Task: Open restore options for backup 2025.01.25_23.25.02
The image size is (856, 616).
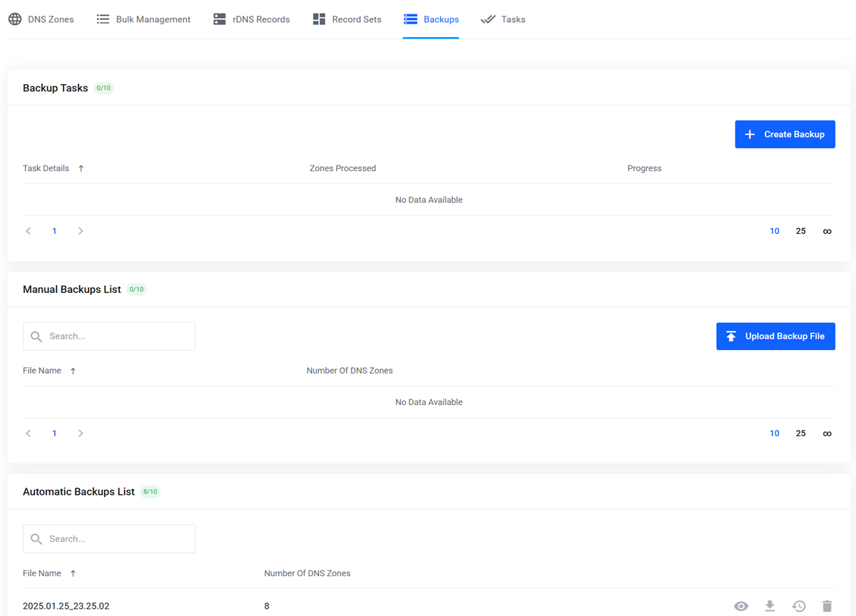Action: point(798,605)
